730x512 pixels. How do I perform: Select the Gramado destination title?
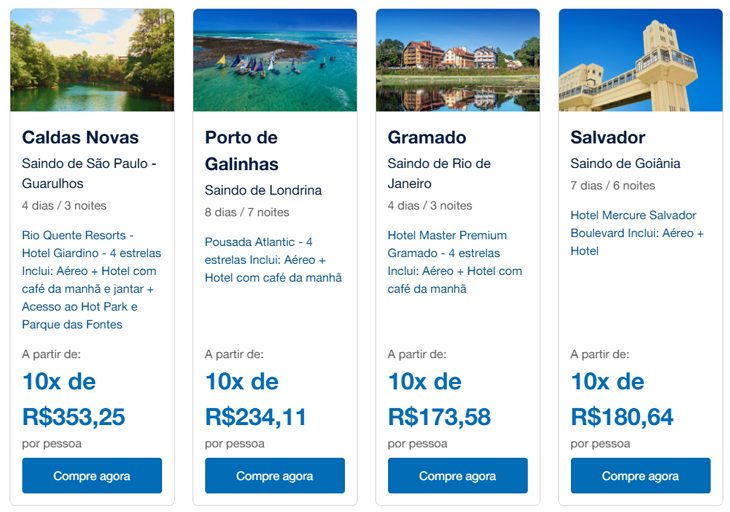pyautogui.click(x=427, y=137)
